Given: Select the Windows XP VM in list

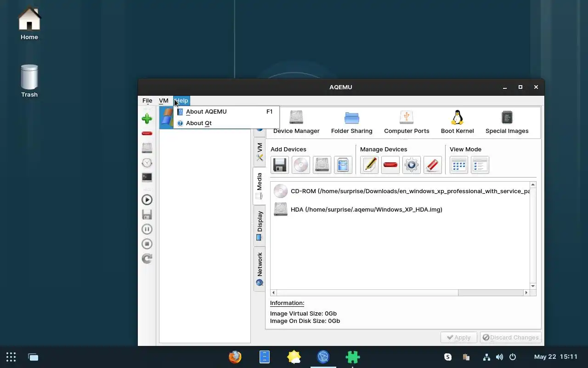Looking at the screenshot, I should tap(166, 118).
